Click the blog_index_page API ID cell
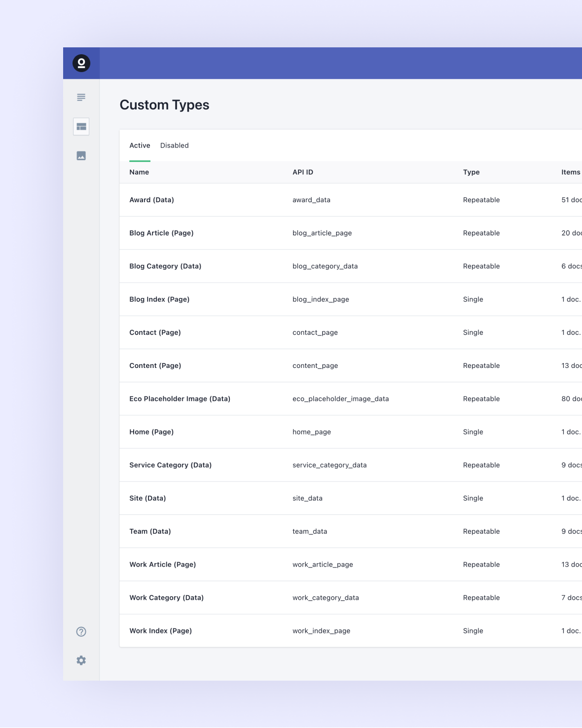Image resolution: width=582 pixels, height=728 pixels. 321,299
